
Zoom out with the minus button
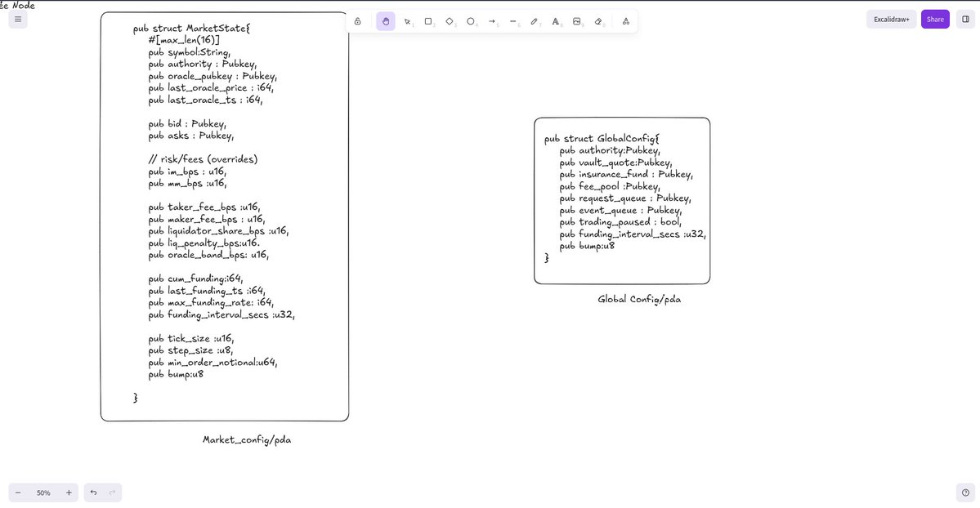pyautogui.click(x=18, y=492)
